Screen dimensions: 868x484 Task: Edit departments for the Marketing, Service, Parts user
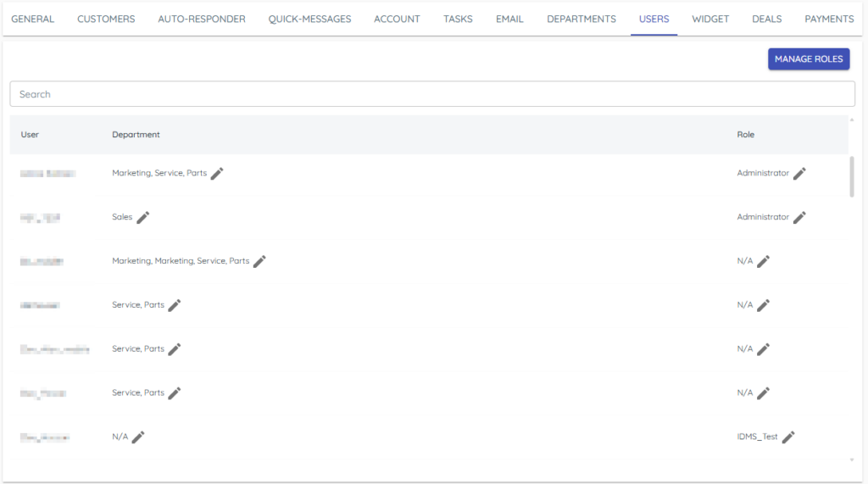(217, 173)
